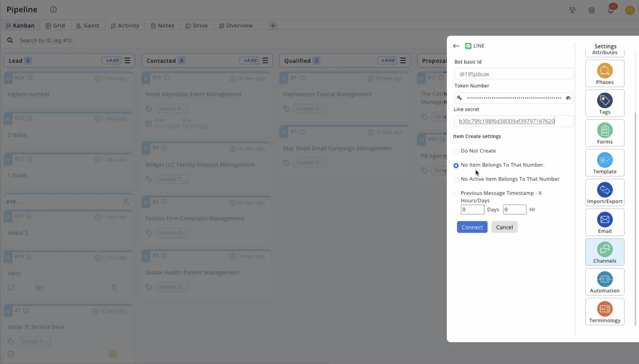Switch to the Notes tab
Viewport: 639px width, 364px height.
[x=162, y=26]
